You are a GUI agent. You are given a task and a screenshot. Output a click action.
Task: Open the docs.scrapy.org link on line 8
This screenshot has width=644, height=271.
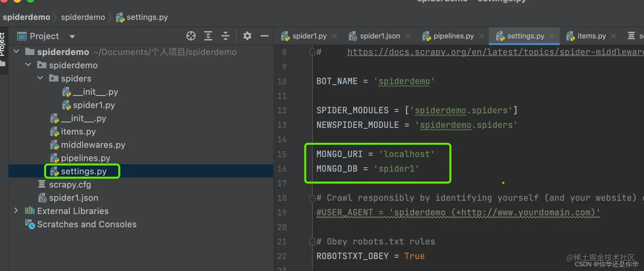point(495,52)
